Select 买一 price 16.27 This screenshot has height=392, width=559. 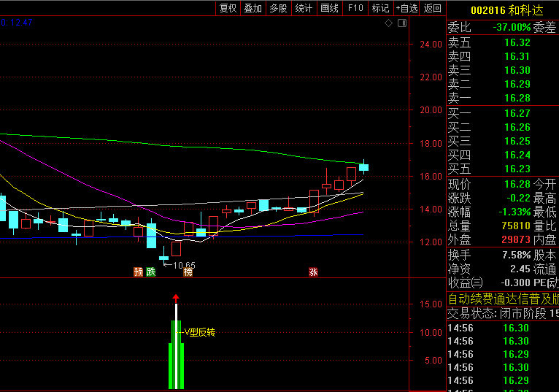[517, 114]
